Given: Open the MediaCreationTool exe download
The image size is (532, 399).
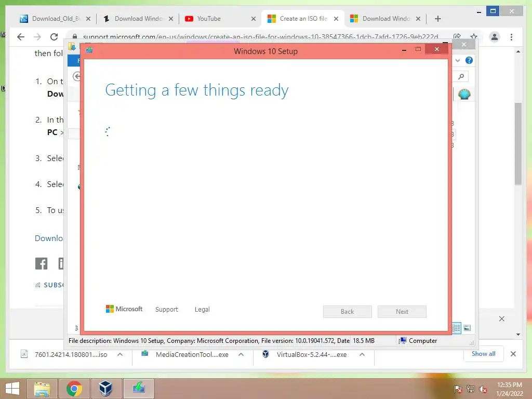Looking at the screenshot, I should [x=185, y=354].
